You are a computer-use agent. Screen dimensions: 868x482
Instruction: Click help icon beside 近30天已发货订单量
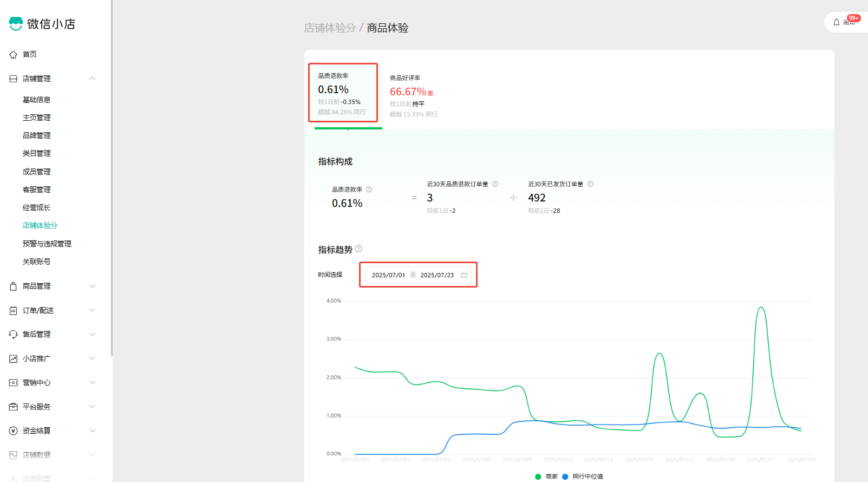(590, 184)
